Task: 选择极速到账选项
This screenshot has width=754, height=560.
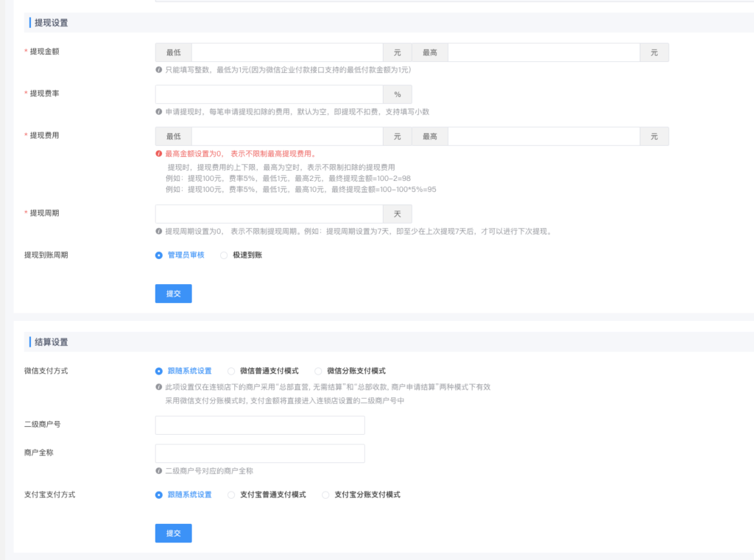Action: coord(224,255)
